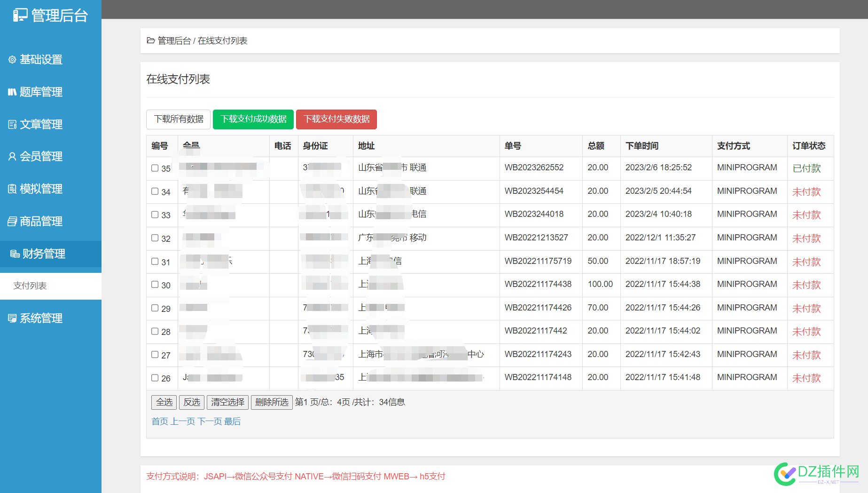Click time 2022/12/1 11:35:27
Image resolution: width=868 pixels, height=493 pixels.
click(x=660, y=238)
